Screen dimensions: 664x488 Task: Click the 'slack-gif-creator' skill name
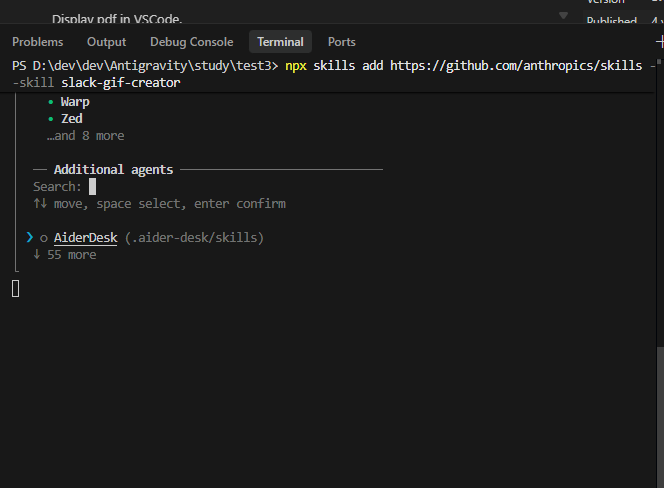pyautogui.click(x=121, y=83)
